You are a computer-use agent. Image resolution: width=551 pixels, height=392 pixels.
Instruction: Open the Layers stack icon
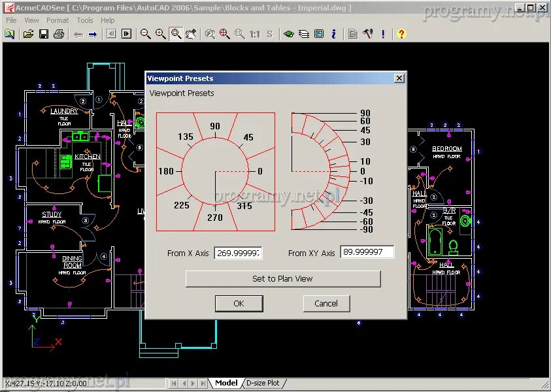point(304,34)
